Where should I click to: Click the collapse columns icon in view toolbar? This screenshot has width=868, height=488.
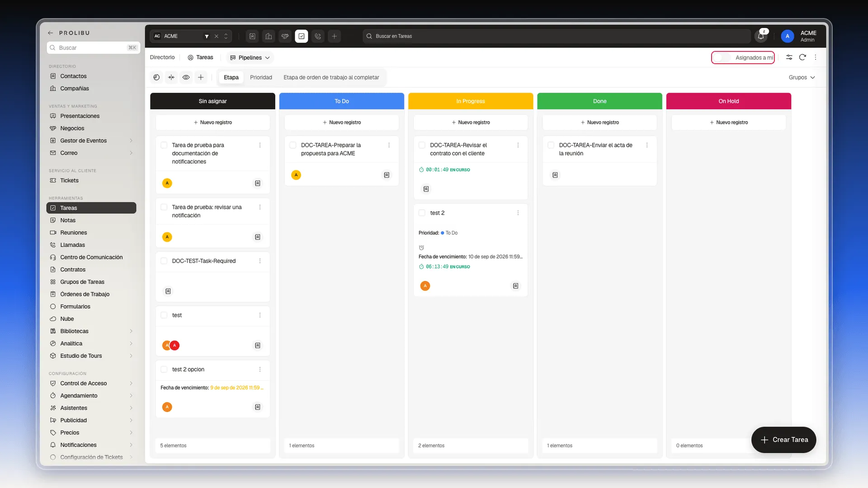coord(171,77)
